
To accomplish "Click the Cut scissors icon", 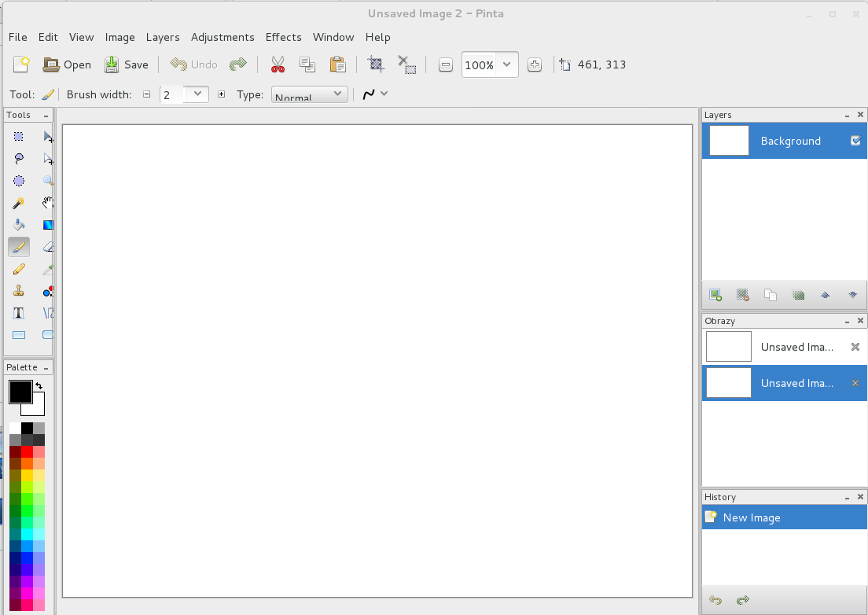I will coord(277,64).
